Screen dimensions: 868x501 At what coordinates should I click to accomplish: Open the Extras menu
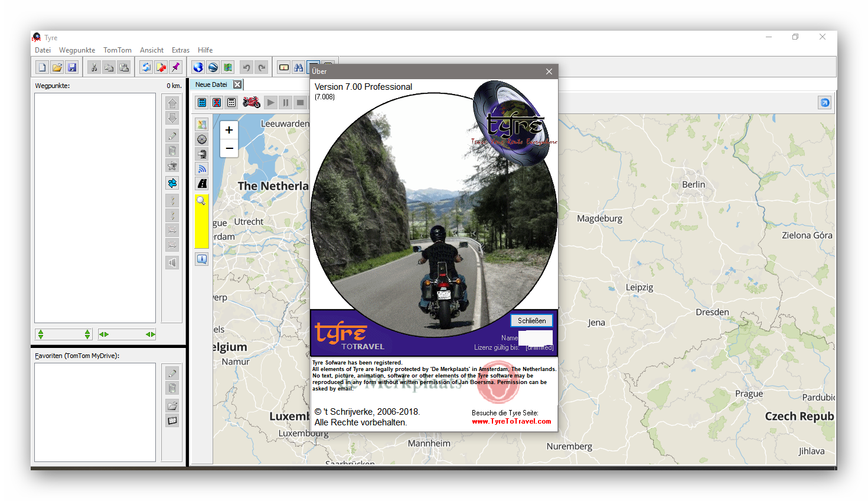[x=180, y=50]
